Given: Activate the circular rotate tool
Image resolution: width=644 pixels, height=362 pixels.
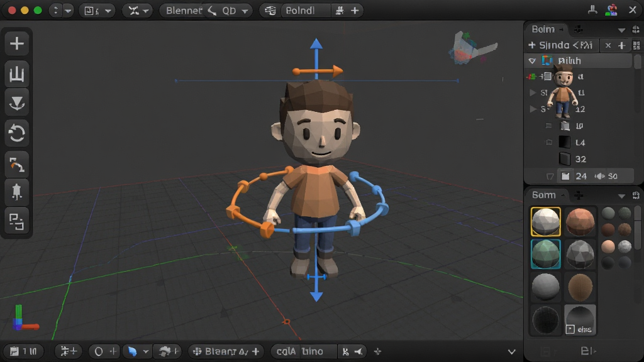Looking at the screenshot, I should 17,133.
